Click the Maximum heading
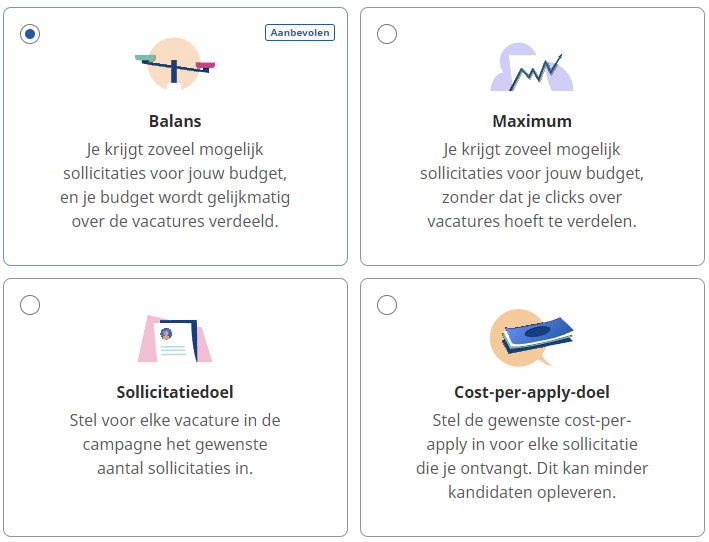 point(532,121)
